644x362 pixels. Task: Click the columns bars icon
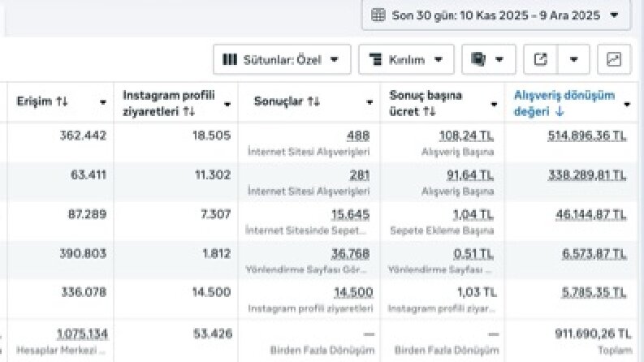230,59
